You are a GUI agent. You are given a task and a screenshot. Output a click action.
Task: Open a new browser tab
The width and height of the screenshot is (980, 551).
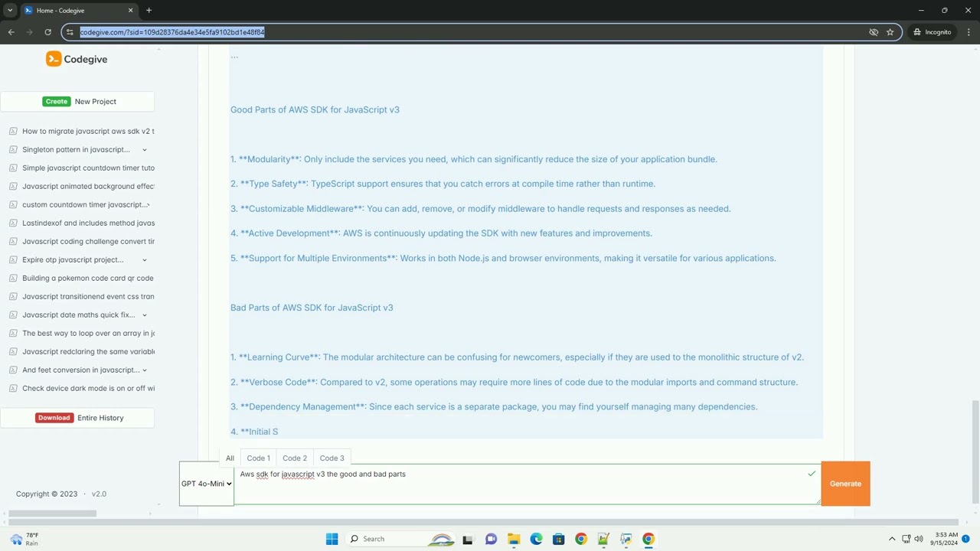[x=149, y=10]
